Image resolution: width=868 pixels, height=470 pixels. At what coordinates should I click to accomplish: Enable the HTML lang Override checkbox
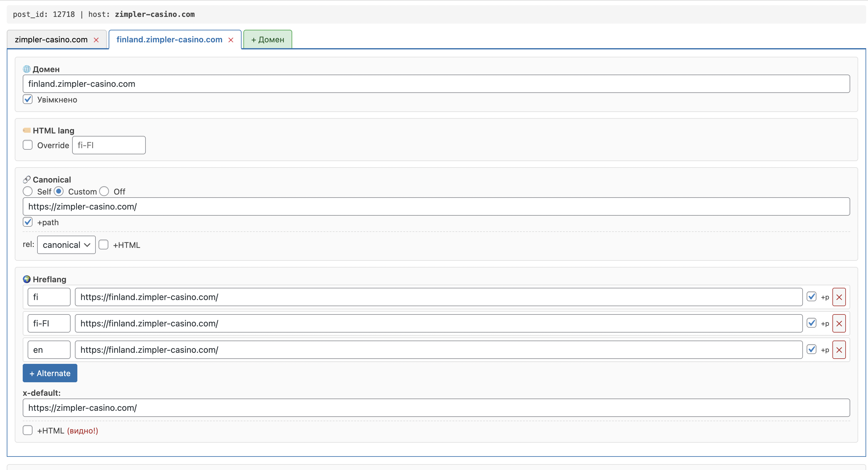[x=28, y=145]
